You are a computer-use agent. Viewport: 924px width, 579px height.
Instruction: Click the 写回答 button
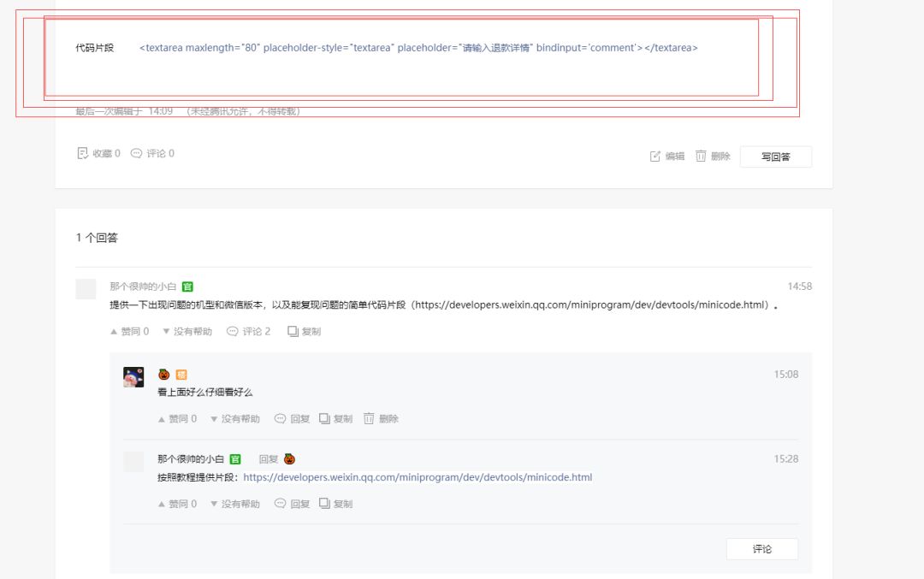pos(775,157)
